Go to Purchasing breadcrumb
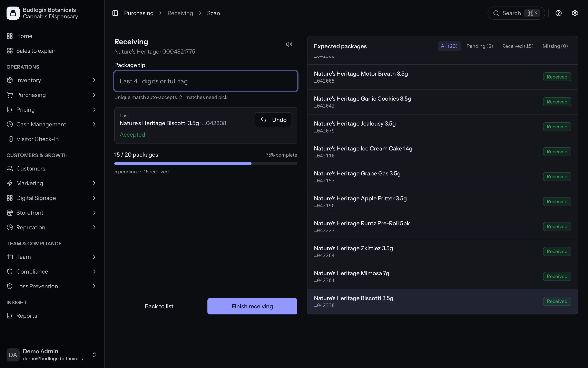Viewport: 588px width, 368px height. point(139,13)
